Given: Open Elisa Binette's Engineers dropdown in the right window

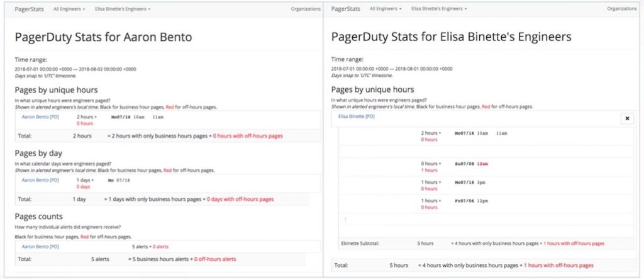Looking at the screenshot, I should tap(438, 9).
